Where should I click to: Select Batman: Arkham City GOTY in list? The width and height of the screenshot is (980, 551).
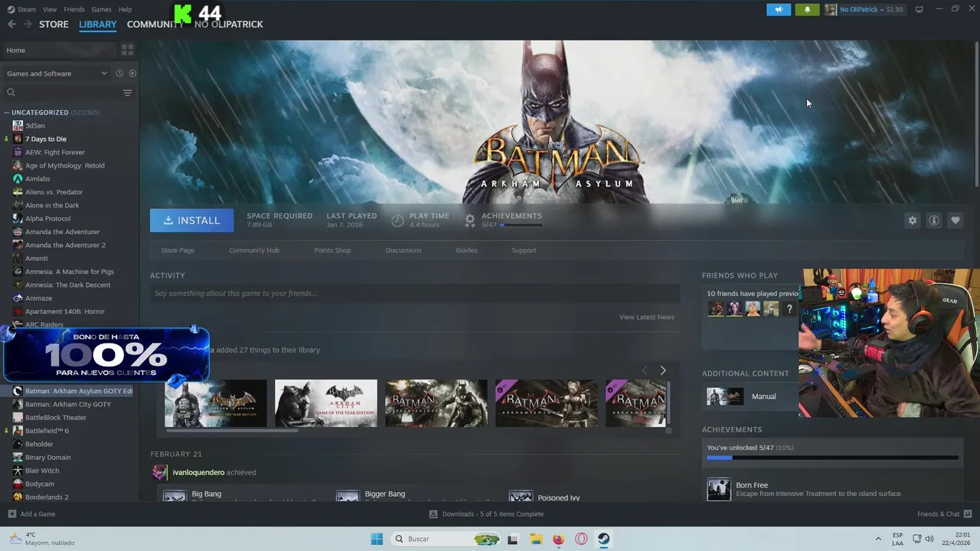[69, 404]
